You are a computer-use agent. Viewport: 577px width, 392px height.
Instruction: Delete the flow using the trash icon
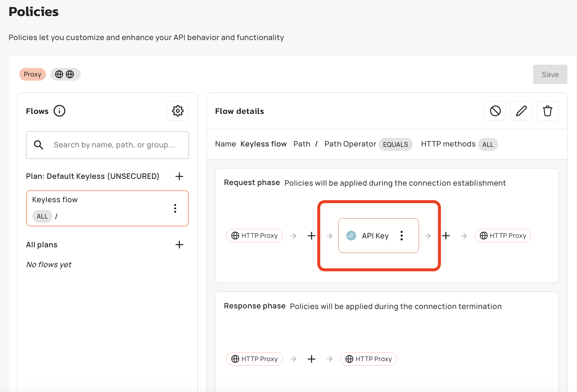(547, 111)
